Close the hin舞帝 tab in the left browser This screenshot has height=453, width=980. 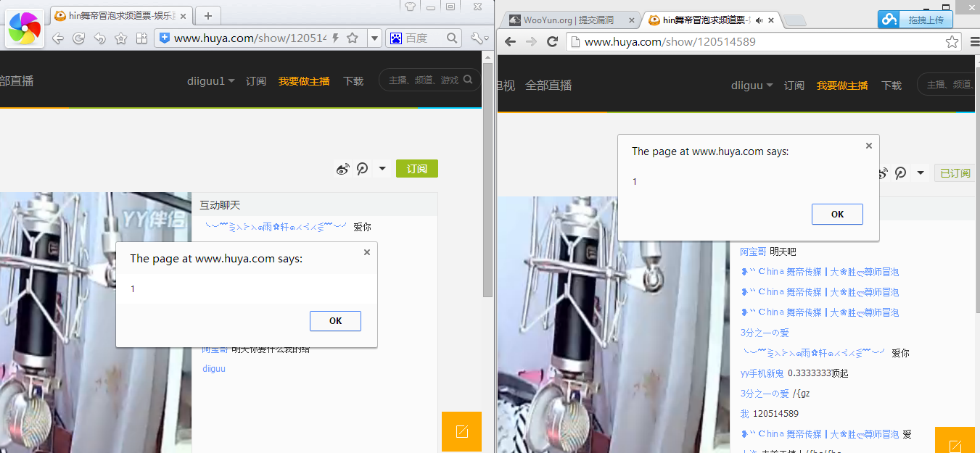[184, 16]
